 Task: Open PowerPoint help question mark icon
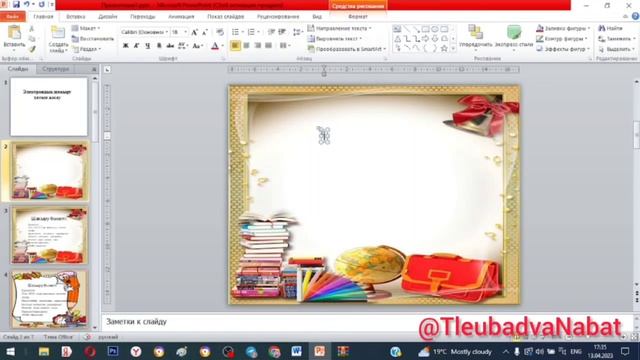click(635, 16)
